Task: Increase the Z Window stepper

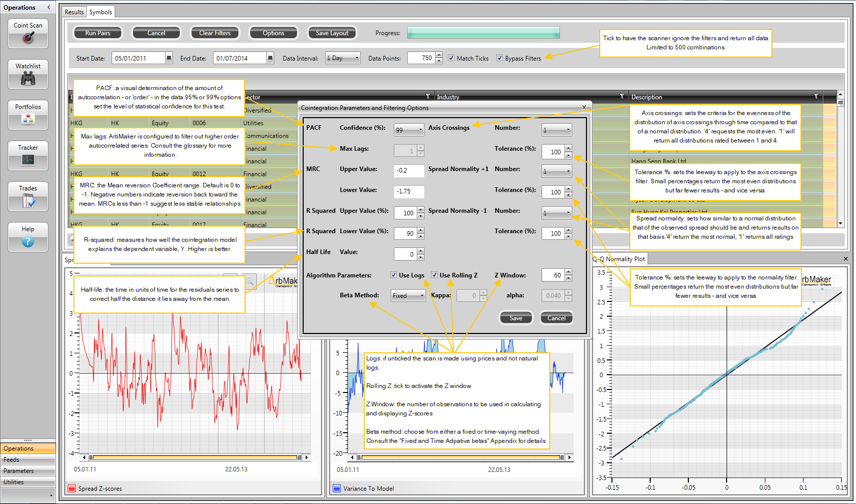Action: tap(568, 272)
